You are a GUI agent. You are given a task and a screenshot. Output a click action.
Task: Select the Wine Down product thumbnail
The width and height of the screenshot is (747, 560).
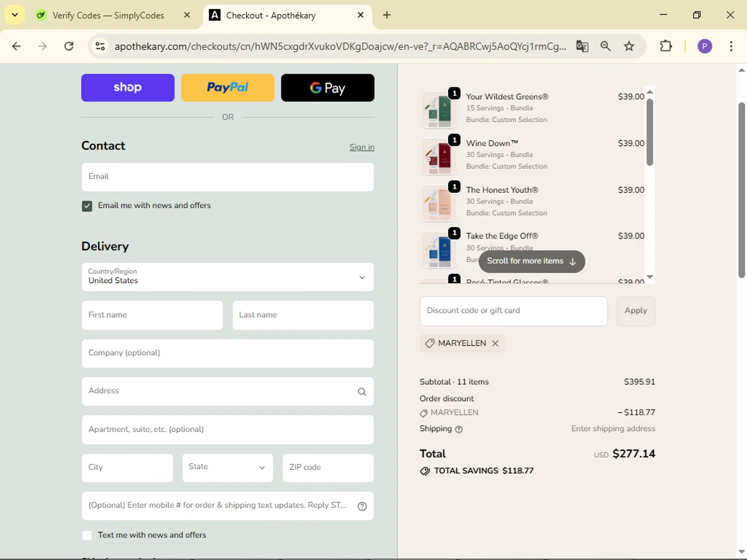tap(439, 156)
